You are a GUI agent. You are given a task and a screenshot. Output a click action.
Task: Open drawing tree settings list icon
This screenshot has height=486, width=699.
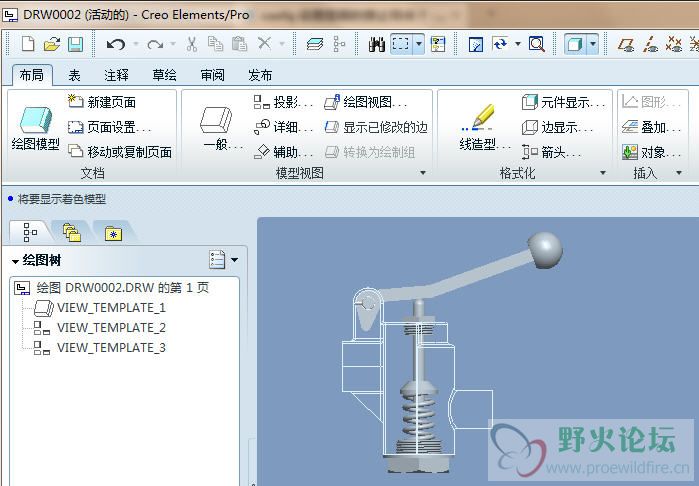point(217,259)
